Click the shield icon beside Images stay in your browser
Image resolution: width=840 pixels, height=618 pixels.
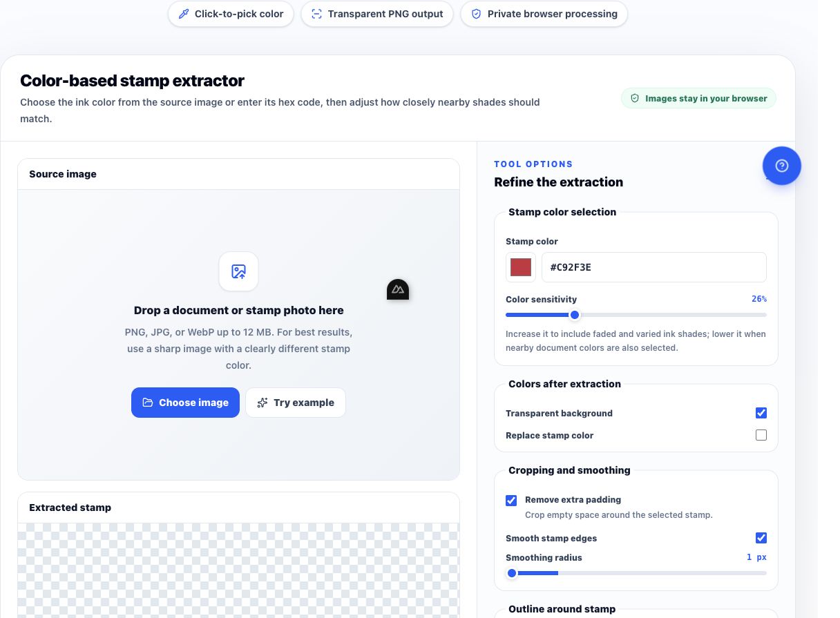[x=635, y=98]
